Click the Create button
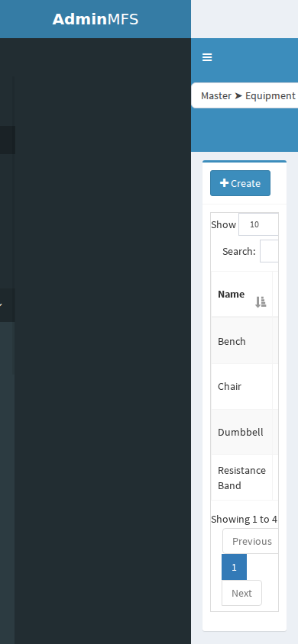298x644 pixels. pos(241,183)
